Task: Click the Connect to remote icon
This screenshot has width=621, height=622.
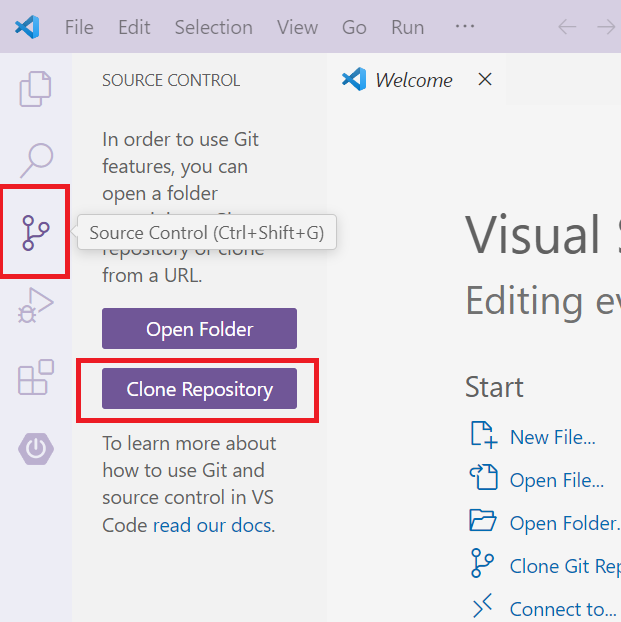Action: click(483, 606)
